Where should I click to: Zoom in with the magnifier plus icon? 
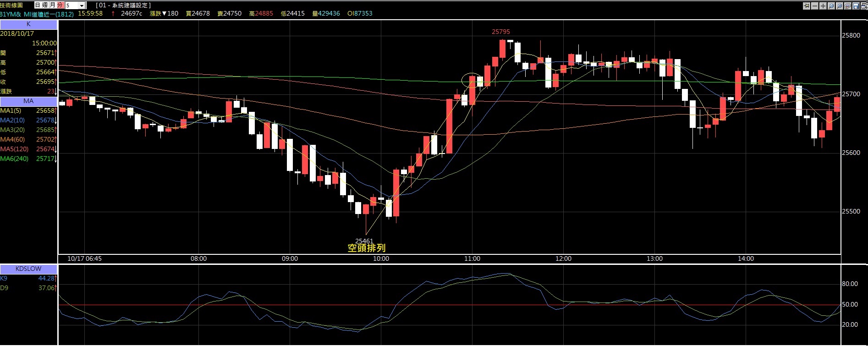840,6
